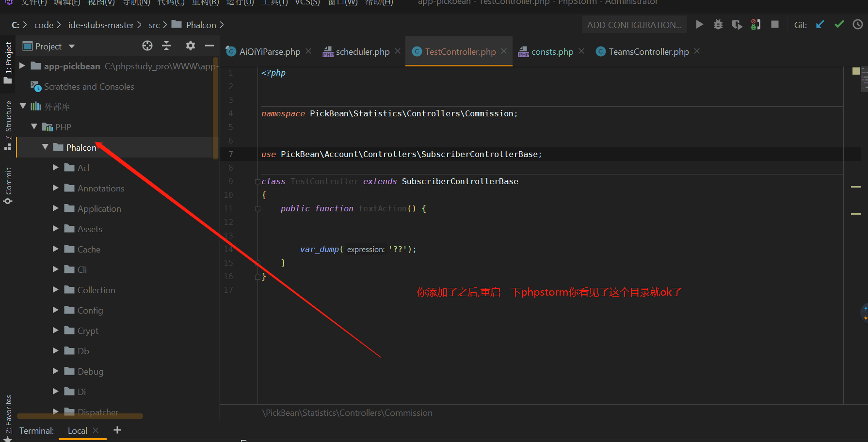Open Git history clock icon
Screen dimensions: 868x442
(x=858, y=24)
